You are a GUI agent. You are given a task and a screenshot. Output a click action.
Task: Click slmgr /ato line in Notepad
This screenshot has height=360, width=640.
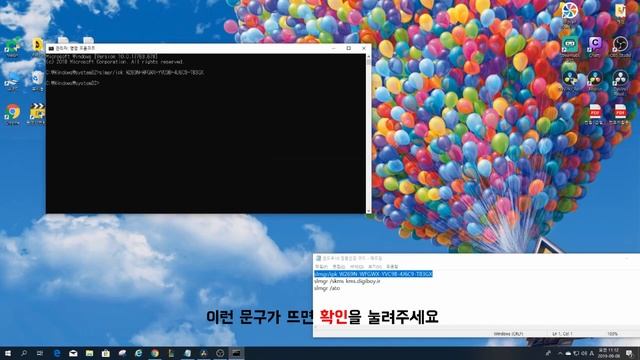tap(327, 288)
